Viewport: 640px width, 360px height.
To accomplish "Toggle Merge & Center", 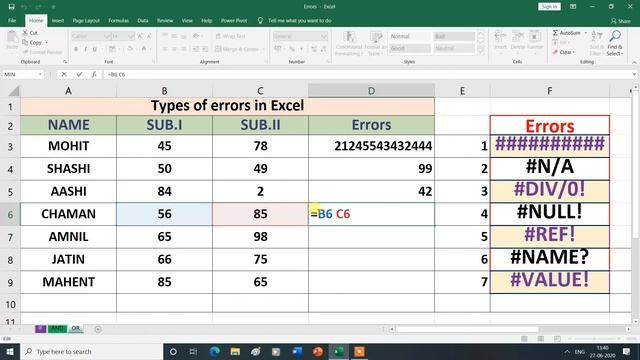I will [x=238, y=49].
